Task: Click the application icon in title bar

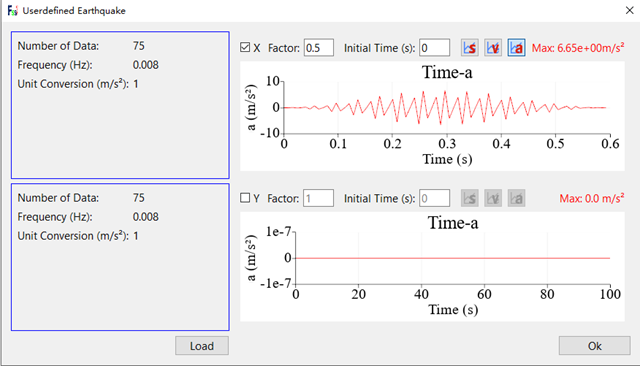Action: [x=13, y=11]
